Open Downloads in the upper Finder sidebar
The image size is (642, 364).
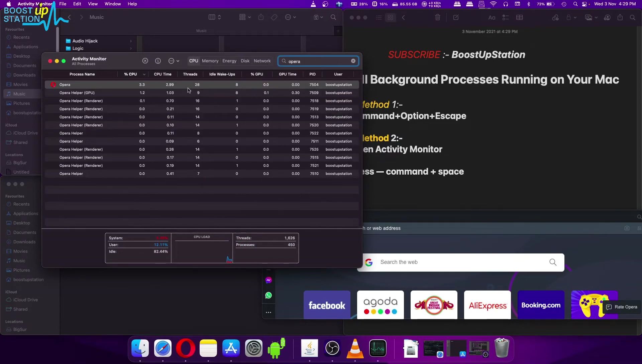[x=24, y=75]
